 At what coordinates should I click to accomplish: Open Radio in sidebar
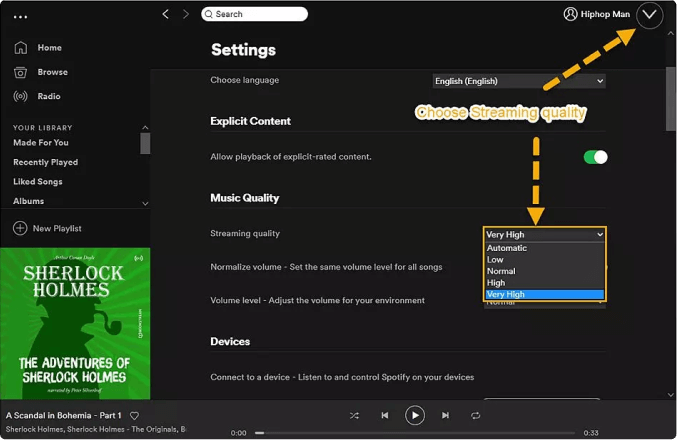pos(49,96)
